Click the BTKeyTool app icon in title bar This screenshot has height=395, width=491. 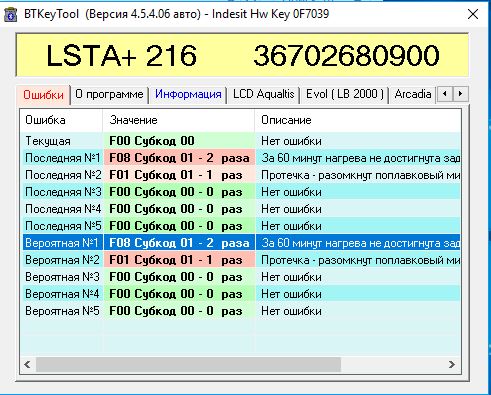(x=11, y=15)
